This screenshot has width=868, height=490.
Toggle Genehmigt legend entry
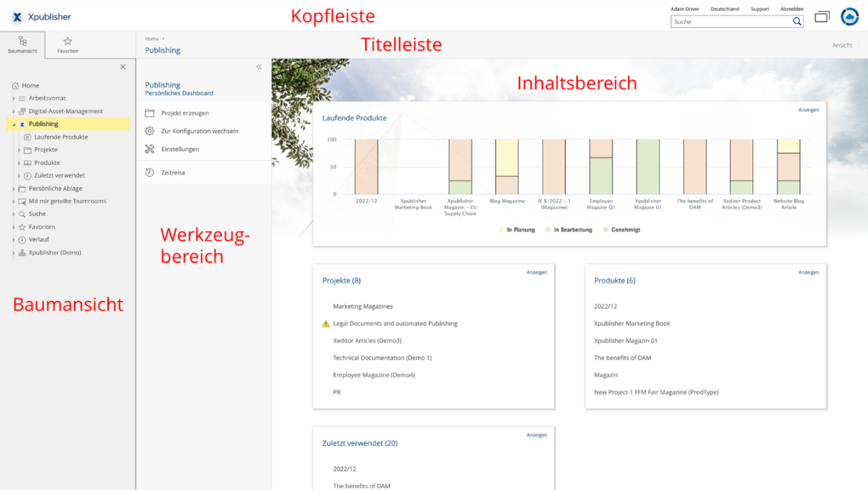point(621,230)
